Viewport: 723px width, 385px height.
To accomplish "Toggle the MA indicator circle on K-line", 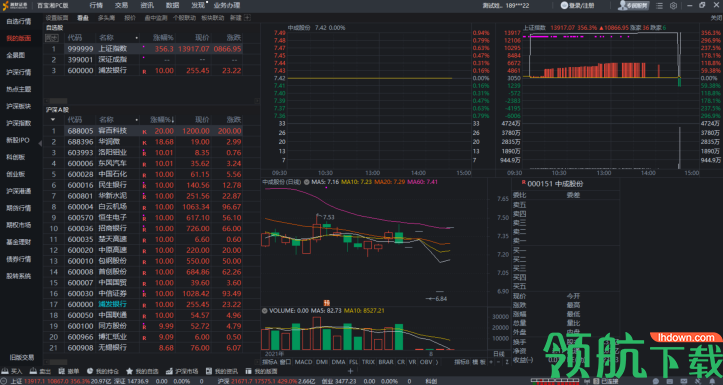I will tap(307, 182).
